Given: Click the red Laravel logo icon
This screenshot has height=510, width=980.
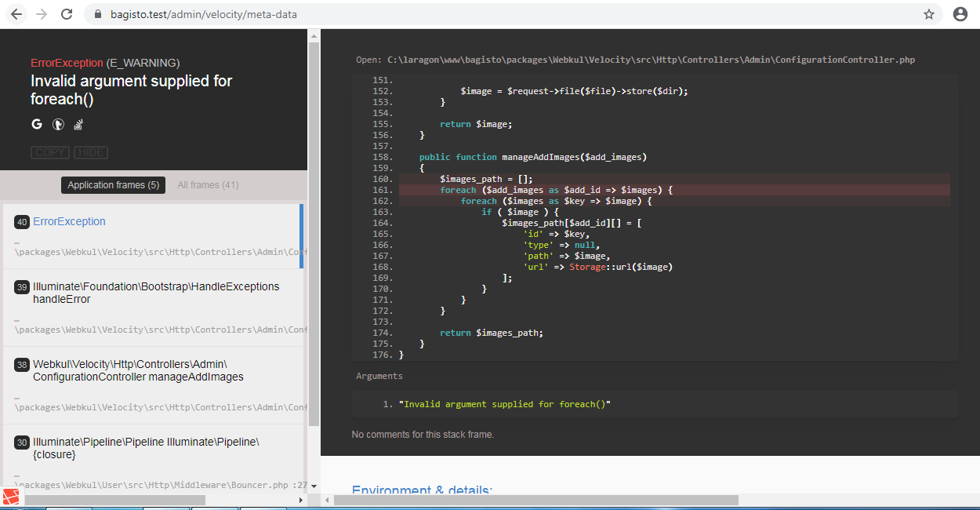Looking at the screenshot, I should 11,497.
